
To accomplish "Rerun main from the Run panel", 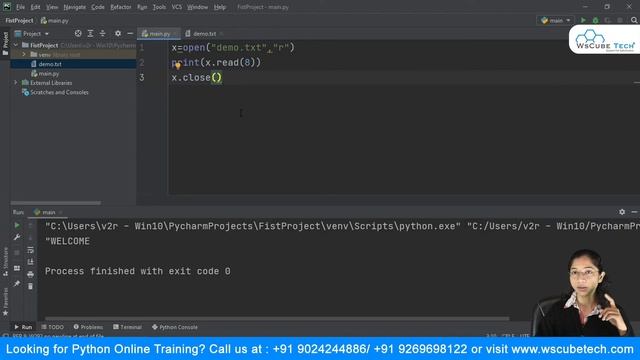I will [x=17, y=225].
